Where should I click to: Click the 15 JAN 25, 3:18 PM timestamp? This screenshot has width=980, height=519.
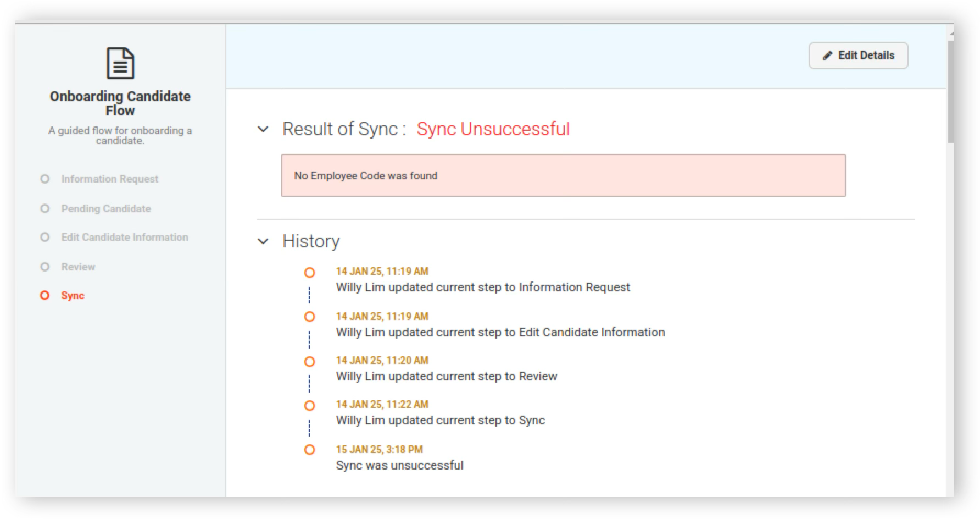[380, 450]
